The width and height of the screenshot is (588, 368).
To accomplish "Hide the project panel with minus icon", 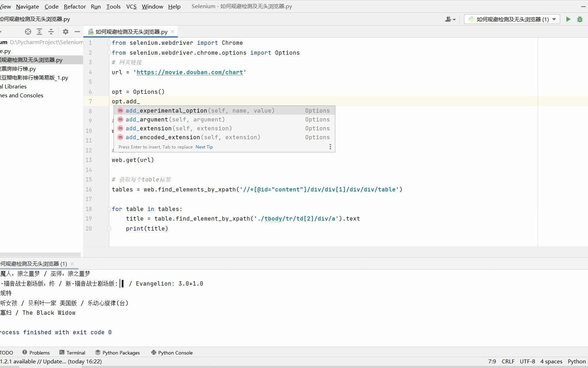I will click(x=77, y=32).
